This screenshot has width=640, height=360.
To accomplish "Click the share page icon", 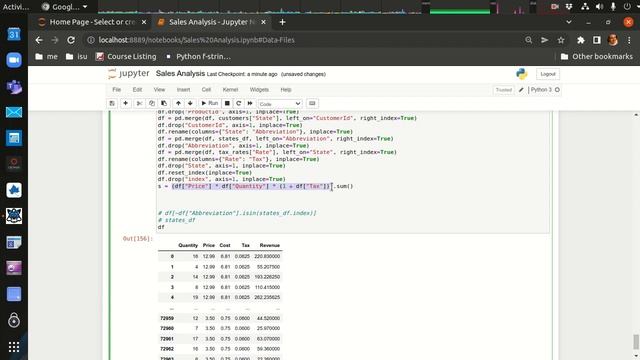I will click(544, 40).
